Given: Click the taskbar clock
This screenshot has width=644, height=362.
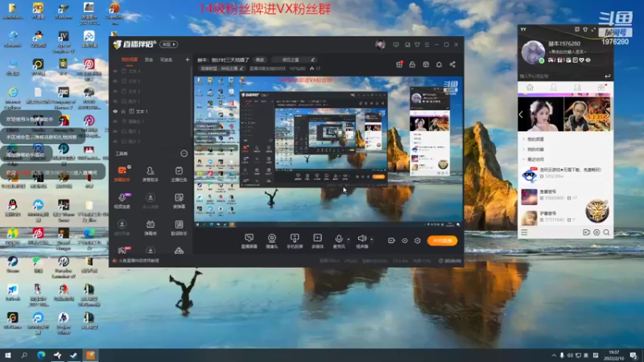Looking at the screenshot, I should (x=613, y=355).
